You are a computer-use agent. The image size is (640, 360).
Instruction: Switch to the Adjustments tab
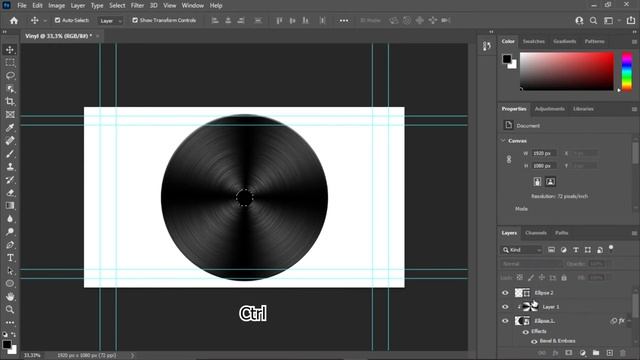pos(549,109)
